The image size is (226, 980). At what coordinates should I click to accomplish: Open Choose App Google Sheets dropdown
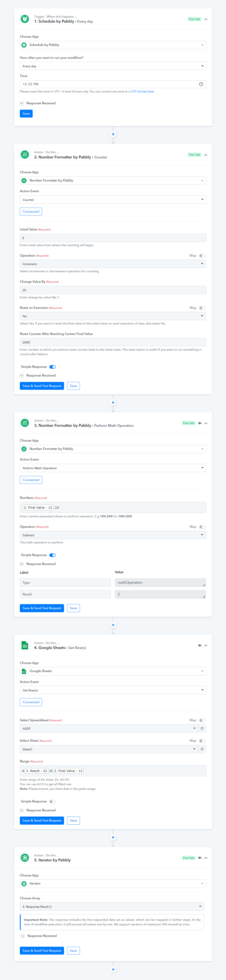[x=113, y=671]
